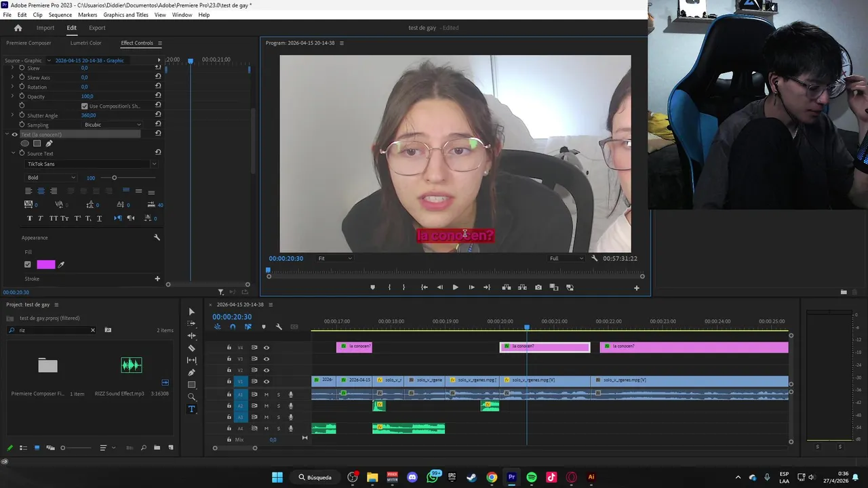
Task: Select the Pen tool in timeline toolbox
Action: tap(192, 372)
